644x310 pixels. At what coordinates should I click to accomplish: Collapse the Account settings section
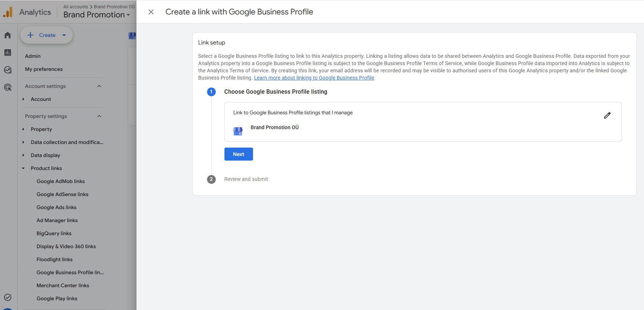tap(99, 86)
